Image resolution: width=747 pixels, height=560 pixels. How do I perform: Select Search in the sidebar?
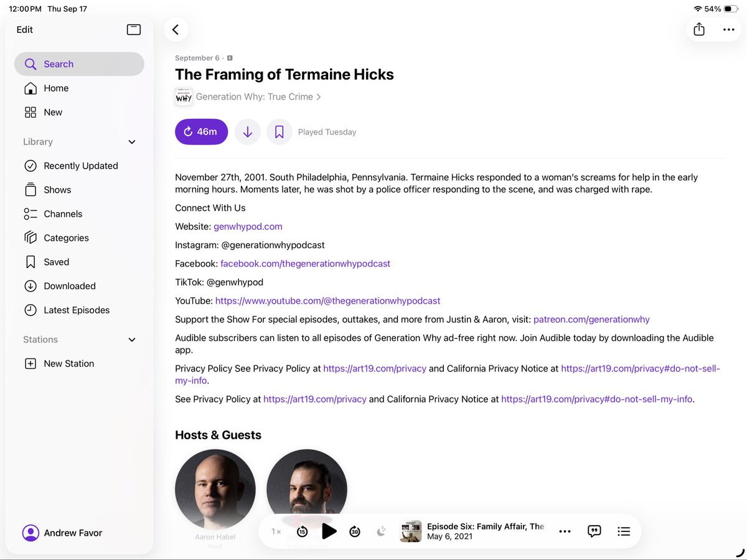[79, 64]
